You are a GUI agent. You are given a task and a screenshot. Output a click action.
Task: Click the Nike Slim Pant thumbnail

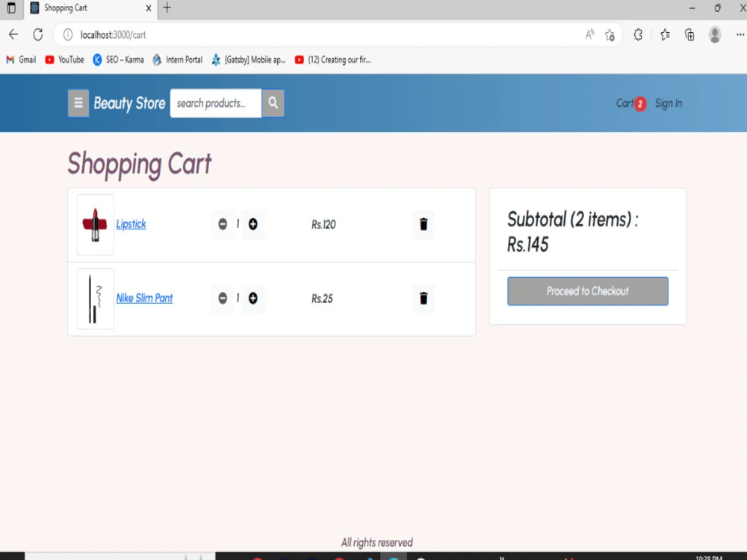click(96, 299)
